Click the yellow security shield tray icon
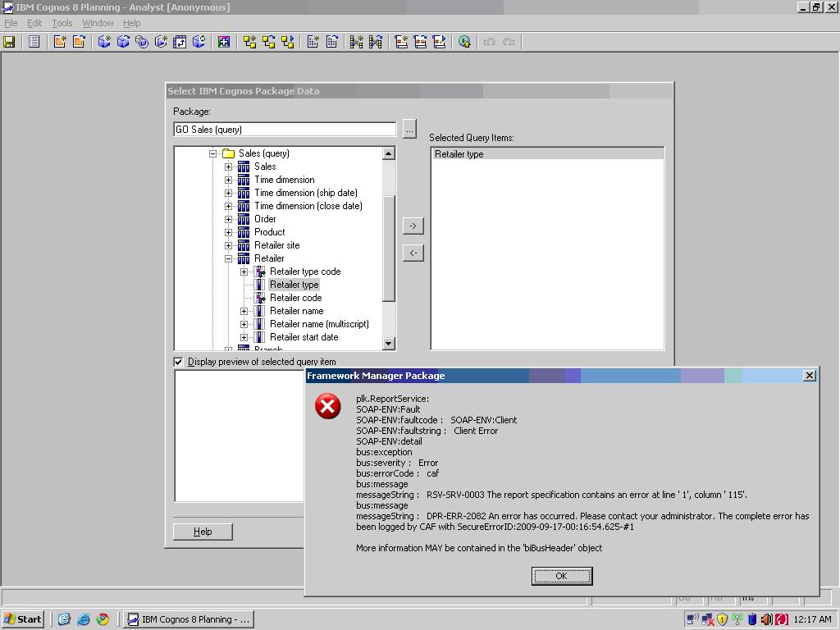 tap(722, 619)
